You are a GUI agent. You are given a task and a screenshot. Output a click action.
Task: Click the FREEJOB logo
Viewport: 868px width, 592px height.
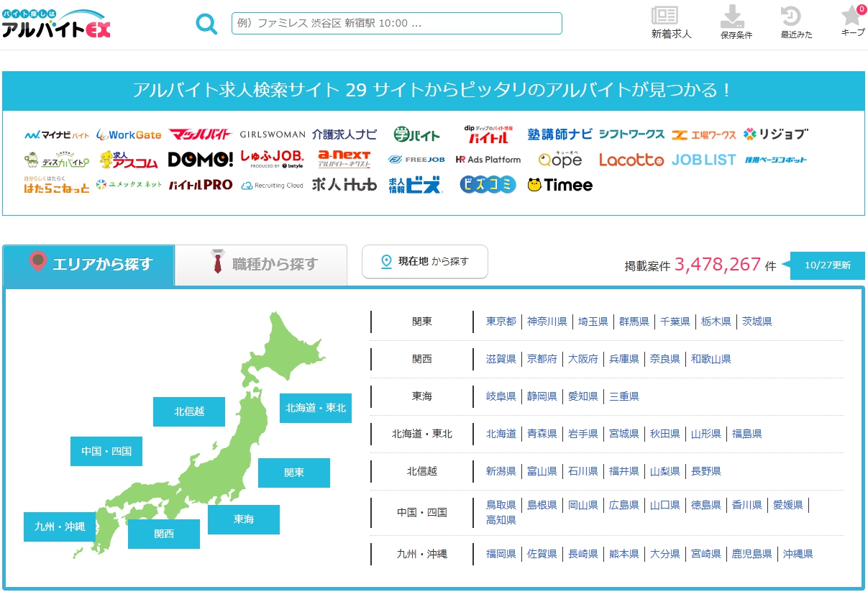point(417,160)
